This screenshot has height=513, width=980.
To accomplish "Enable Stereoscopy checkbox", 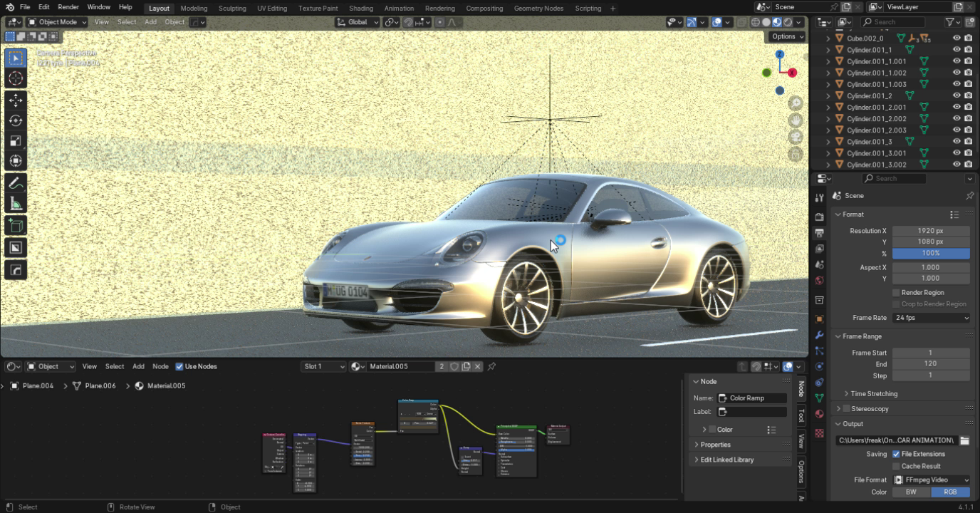I will point(847,409).
